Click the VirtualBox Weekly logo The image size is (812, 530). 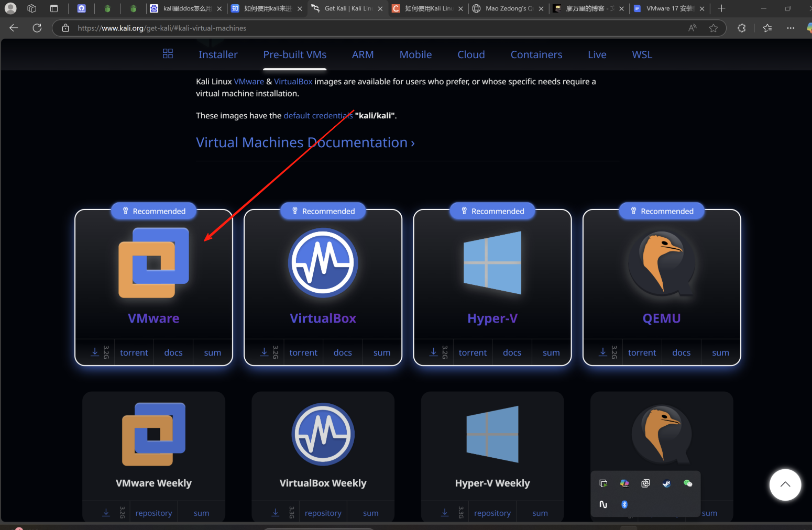pyautogui.click(x=323, y=434)
